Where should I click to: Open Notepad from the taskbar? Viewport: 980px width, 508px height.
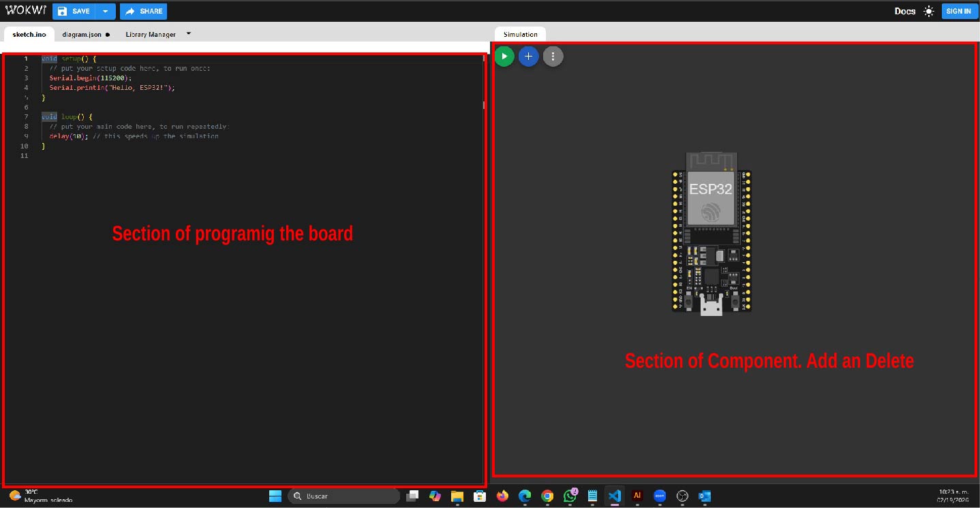click(x=592, y=496)
